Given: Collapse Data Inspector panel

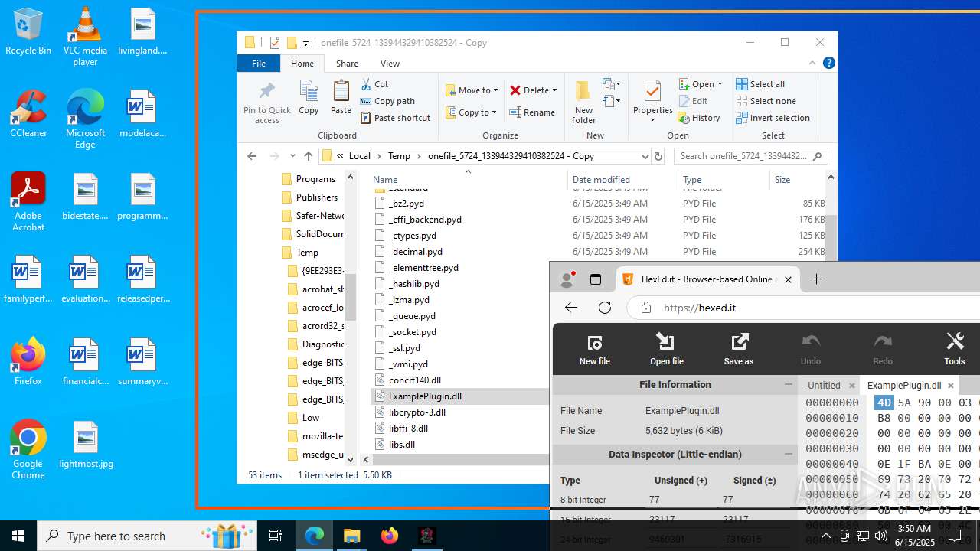Looking at the screenshot, I should click(789, 454).
